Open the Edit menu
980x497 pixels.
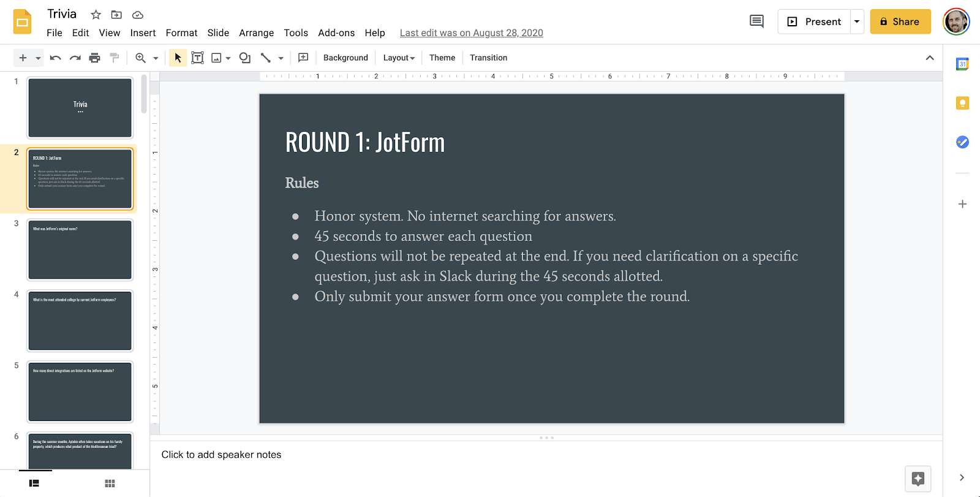pos(80,33)
